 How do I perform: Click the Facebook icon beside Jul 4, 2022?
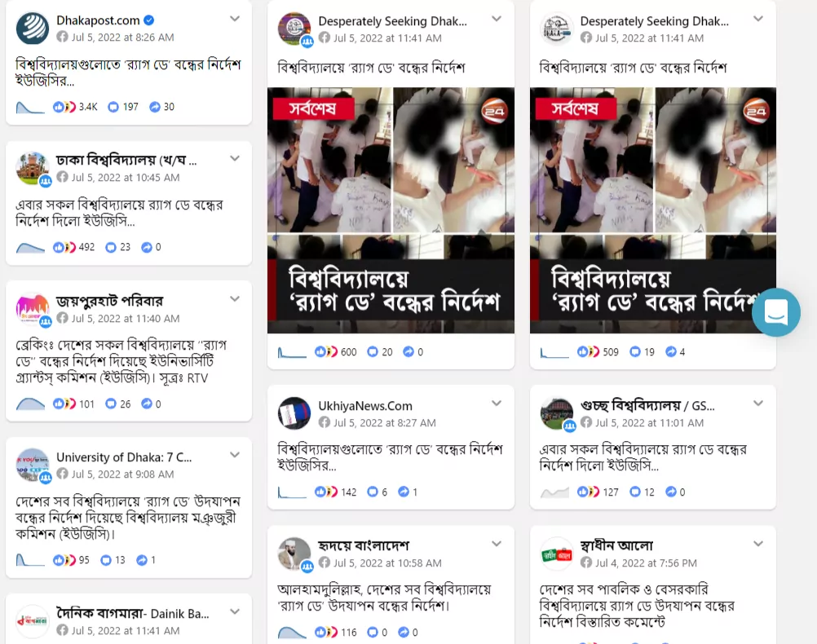(x=586, y=562)
